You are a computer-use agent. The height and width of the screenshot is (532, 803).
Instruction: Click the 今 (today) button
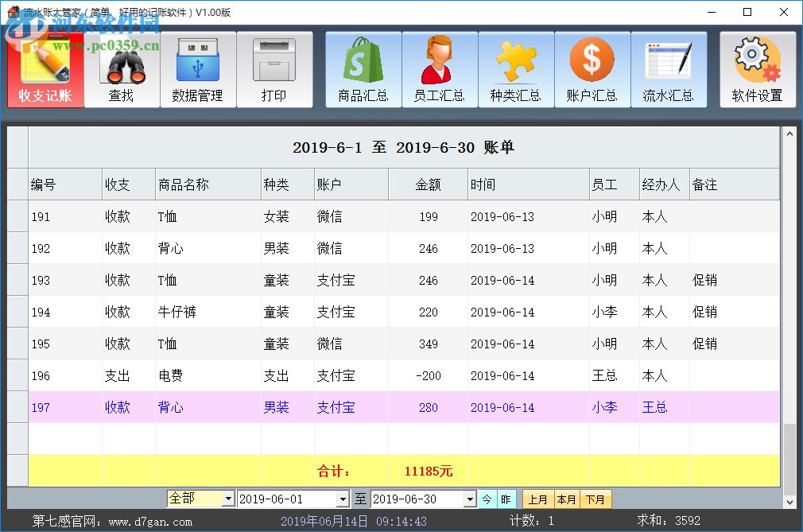[x=487, y=499]
